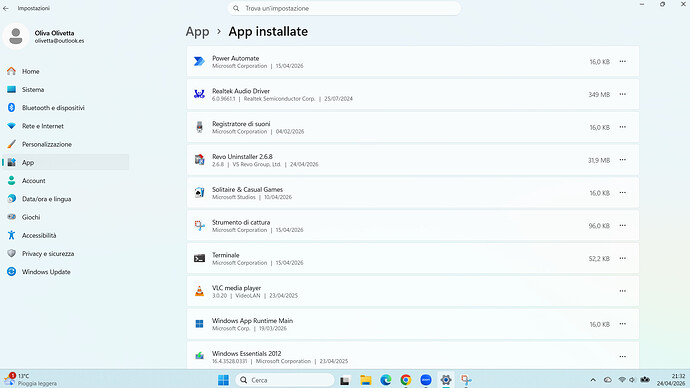690x388 pixels.
Task: Click the Power Automate app icon
Action: (199, 62)
